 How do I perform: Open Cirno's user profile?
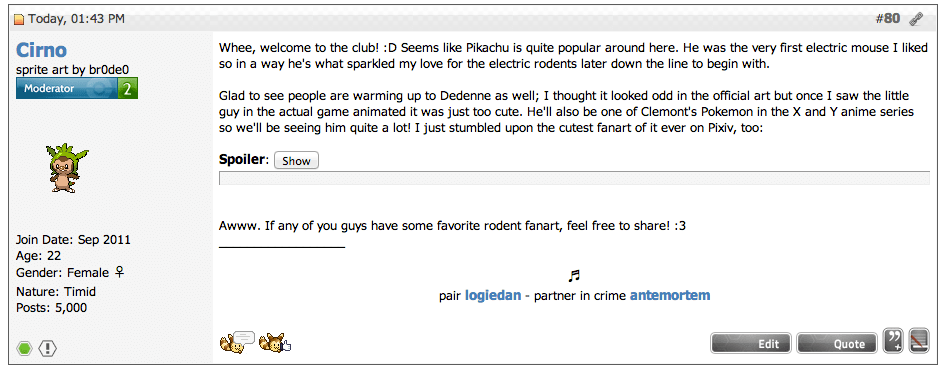[42, 50]
